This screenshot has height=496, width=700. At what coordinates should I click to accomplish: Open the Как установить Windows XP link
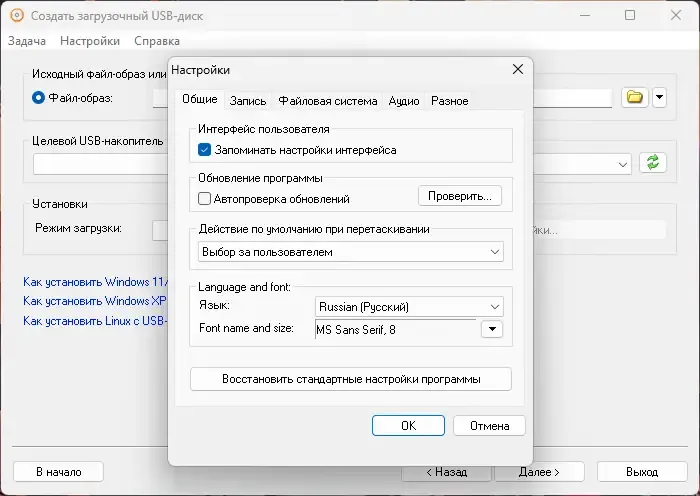pyautogui.click(x=95, y=301)
